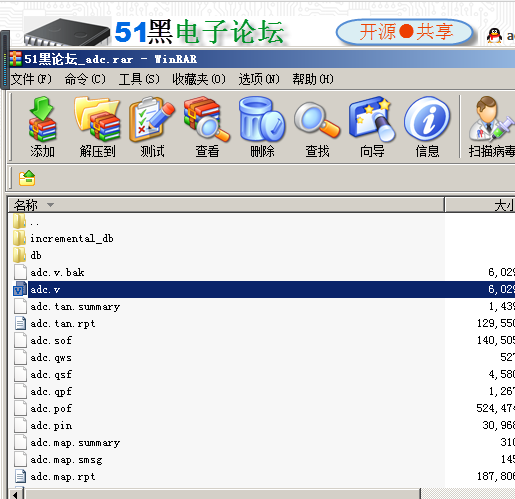Click the adc.v.bak file name
This screenshot has width=515, height=499.
tap(57, 272)
